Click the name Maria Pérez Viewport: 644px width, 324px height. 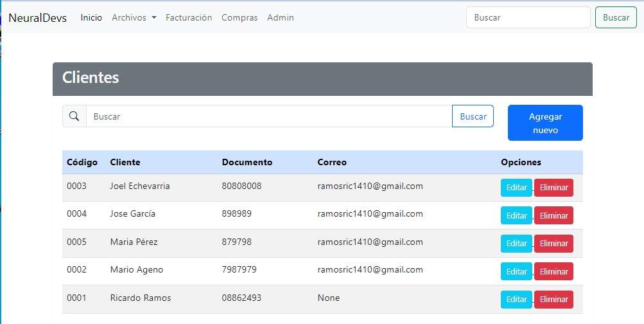134,242
